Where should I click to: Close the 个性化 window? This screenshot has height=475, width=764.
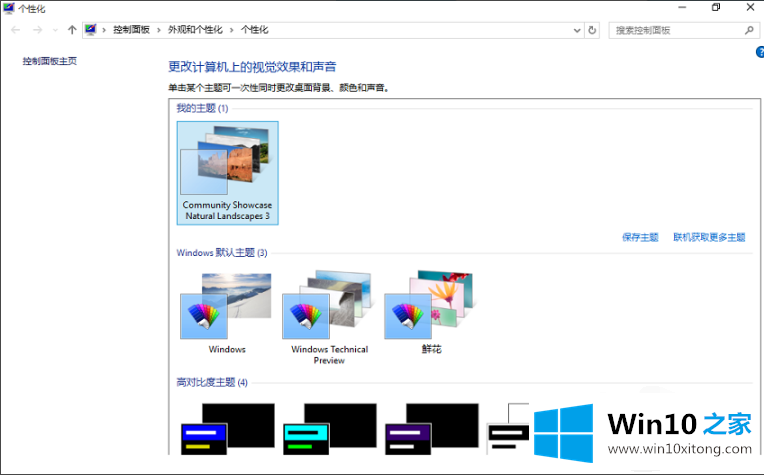750,7
